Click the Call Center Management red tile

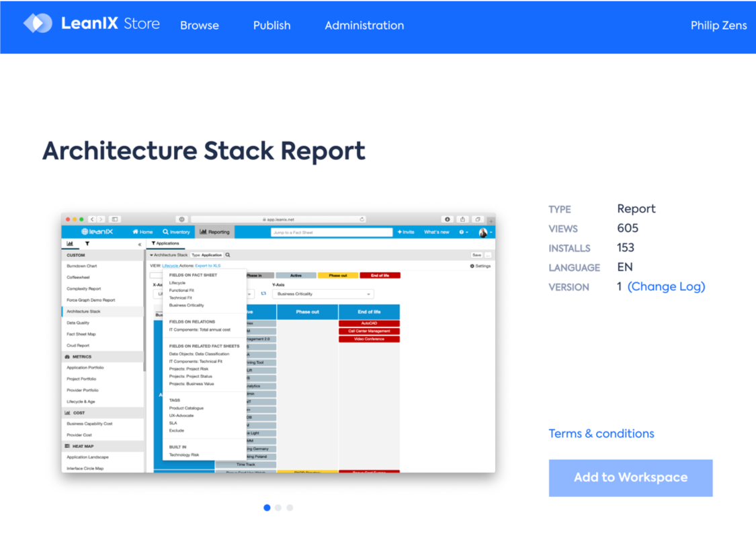[x=369, y=331]
